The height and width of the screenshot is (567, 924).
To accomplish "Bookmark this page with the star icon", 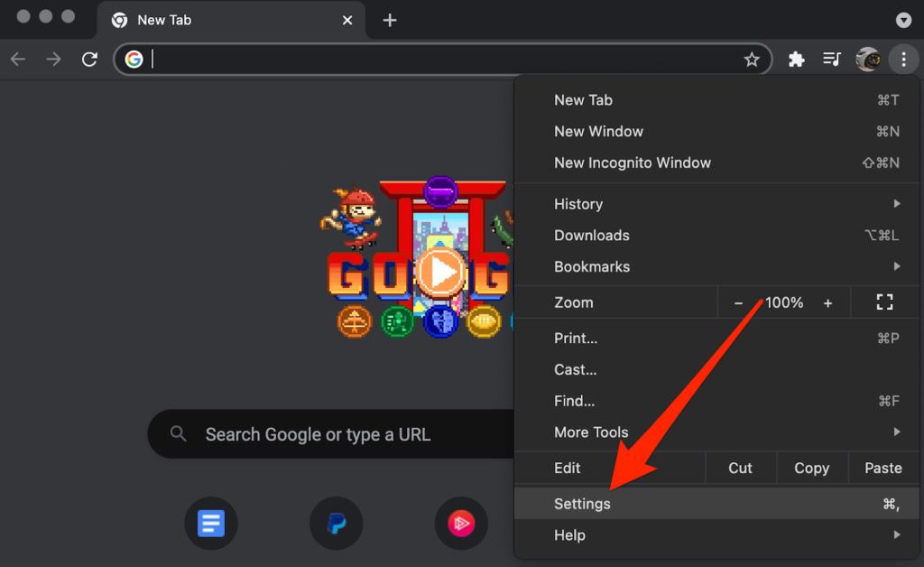I will click(x=752, y=59).
